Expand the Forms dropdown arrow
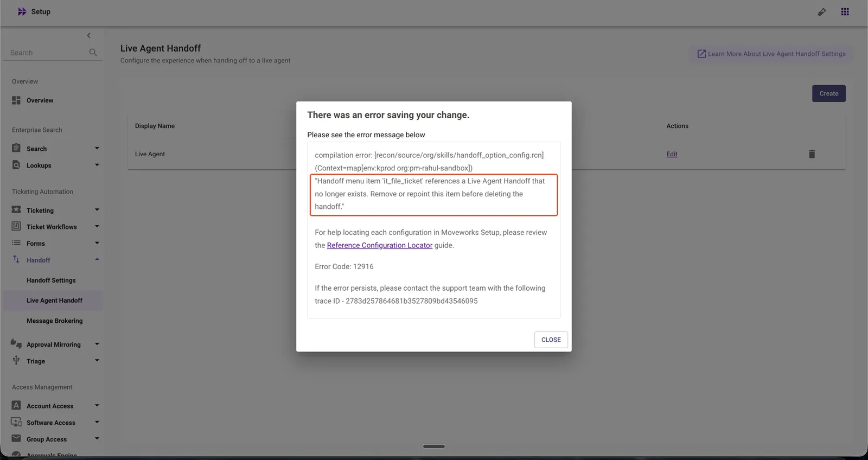 point(97,243)
